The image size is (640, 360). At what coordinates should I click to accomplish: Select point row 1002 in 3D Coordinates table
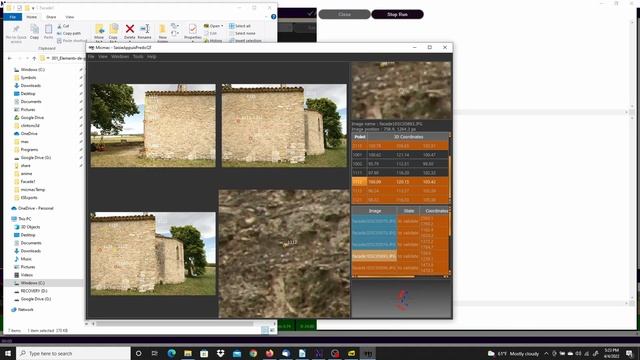click(x=400, y=164)
